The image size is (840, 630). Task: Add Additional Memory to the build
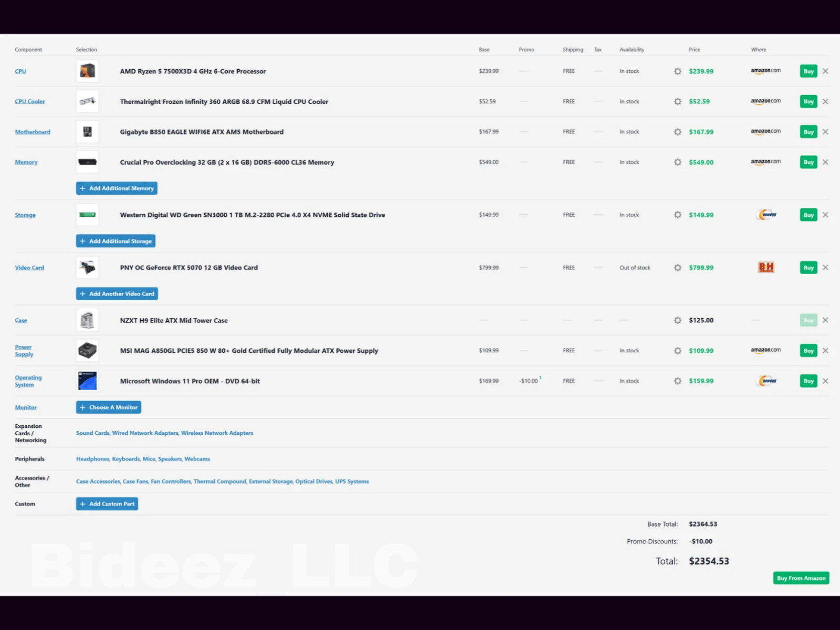(x=117, y=188)
